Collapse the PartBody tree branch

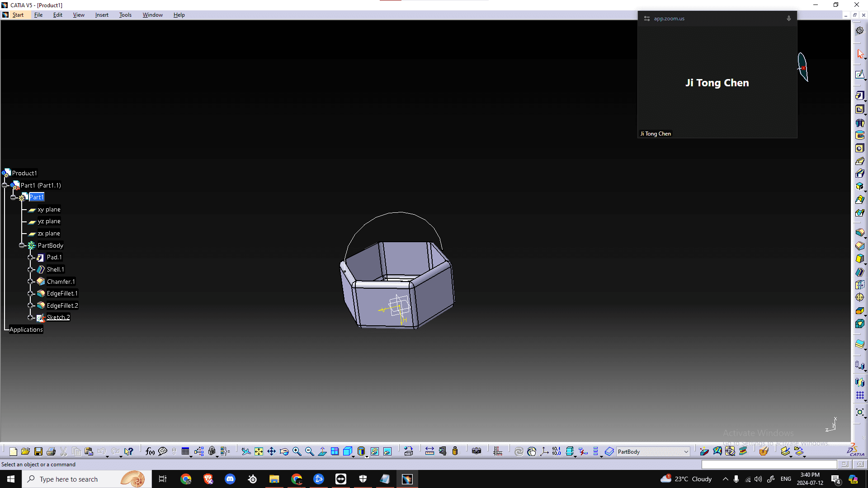22,245
